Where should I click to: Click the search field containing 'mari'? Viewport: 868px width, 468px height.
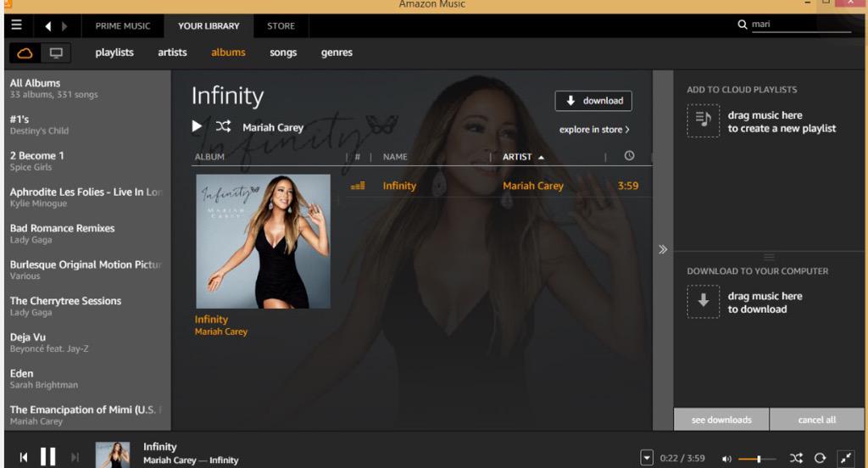click(800, 25)
